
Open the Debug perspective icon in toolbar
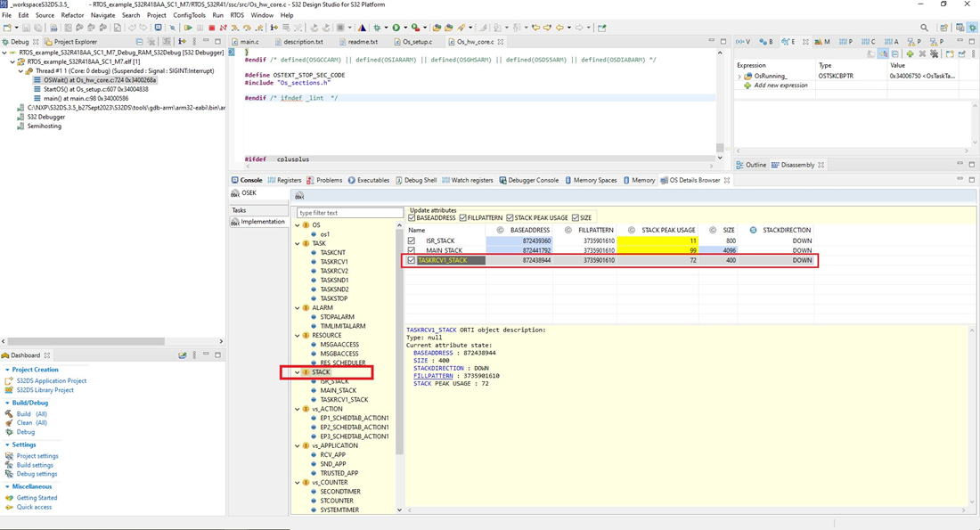tap(974, 27)
